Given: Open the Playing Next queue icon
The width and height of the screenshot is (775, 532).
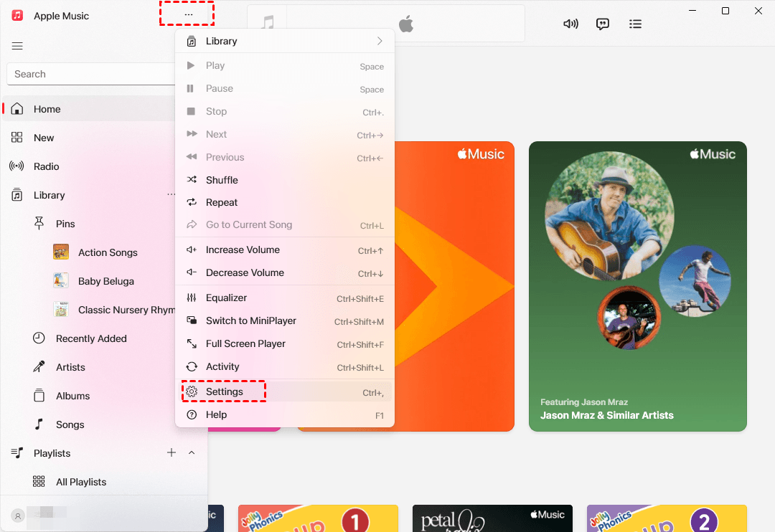Looking at the screenshot, I should [x=635, y=24].
